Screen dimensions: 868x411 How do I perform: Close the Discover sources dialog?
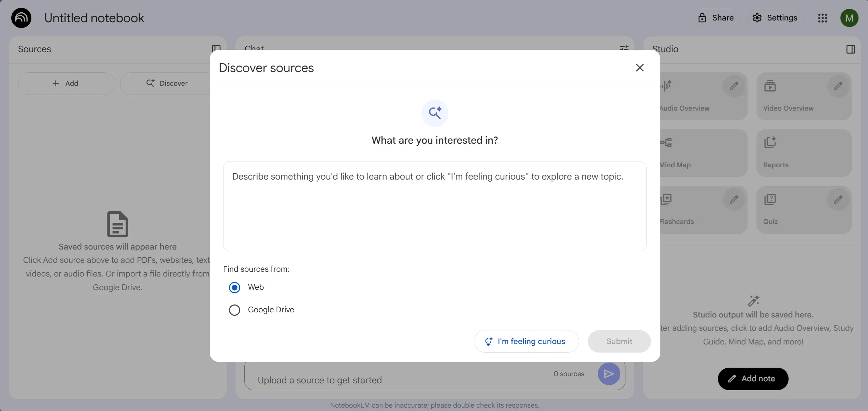click(x=640, y=68)
